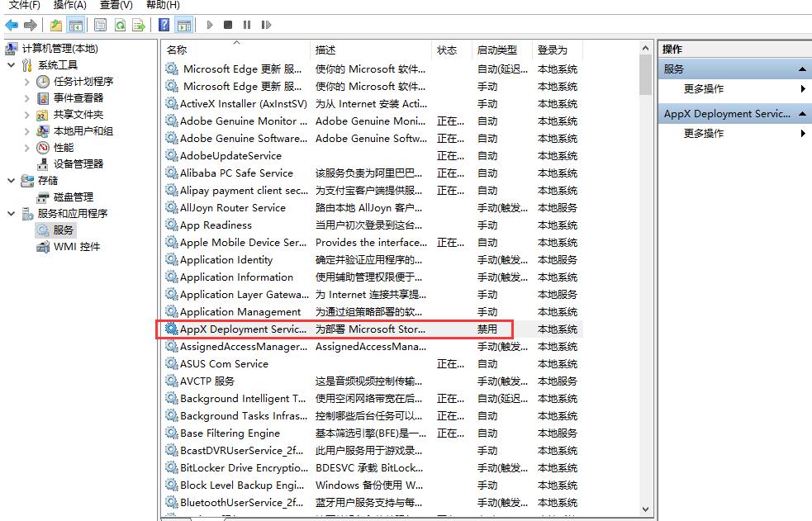Select the Alibaba PC Safe Service row
Image resolution: width=812 pixels, height=521 pixels.
[373, 173]
